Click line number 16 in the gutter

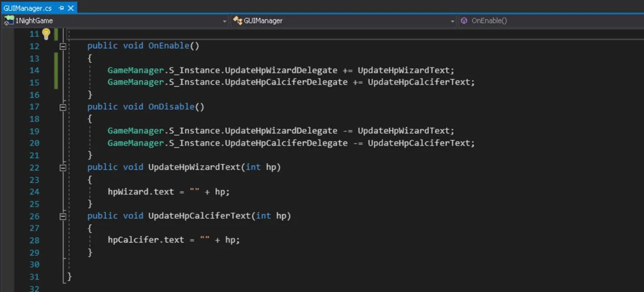pyautogui.click(x=34, y=95)
